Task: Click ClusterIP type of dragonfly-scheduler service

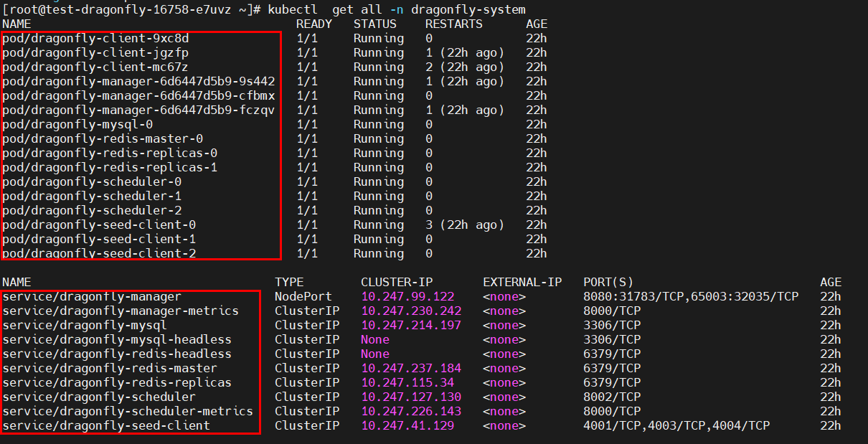Action: 307,397
